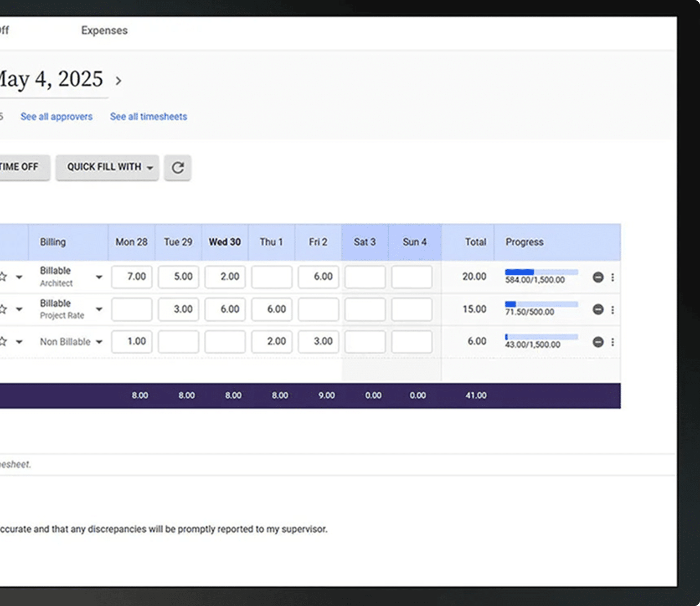Click the Thu 1 field showing 2.00
The width and height of the screenshot is (700, 606).
272,342
